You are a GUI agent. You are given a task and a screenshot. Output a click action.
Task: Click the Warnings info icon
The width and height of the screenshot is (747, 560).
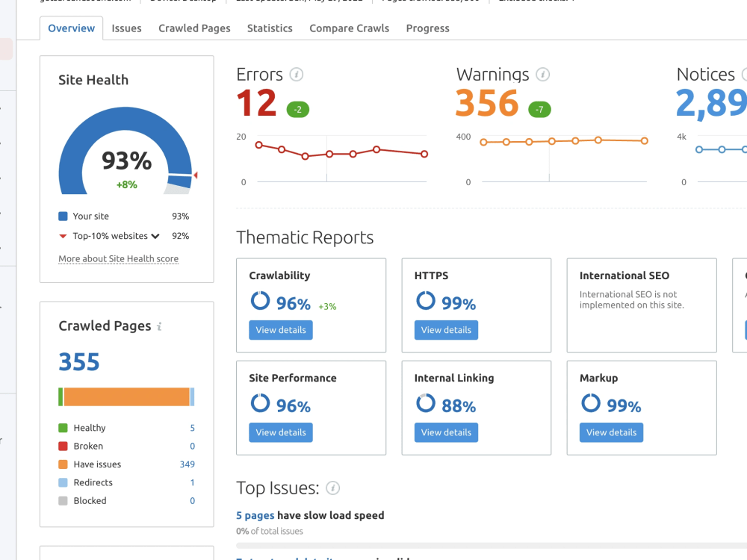tap(542, 75)
